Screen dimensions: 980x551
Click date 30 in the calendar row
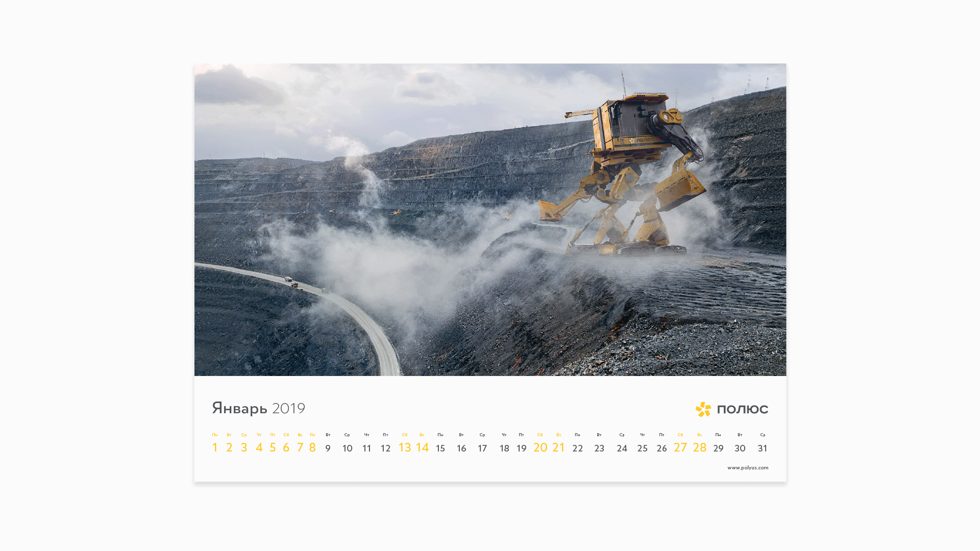(x=740, y=448)
